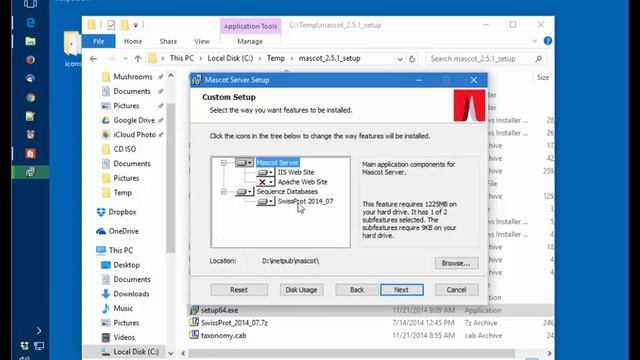Switch to the View ribbon tab

(x=202, y=41)
